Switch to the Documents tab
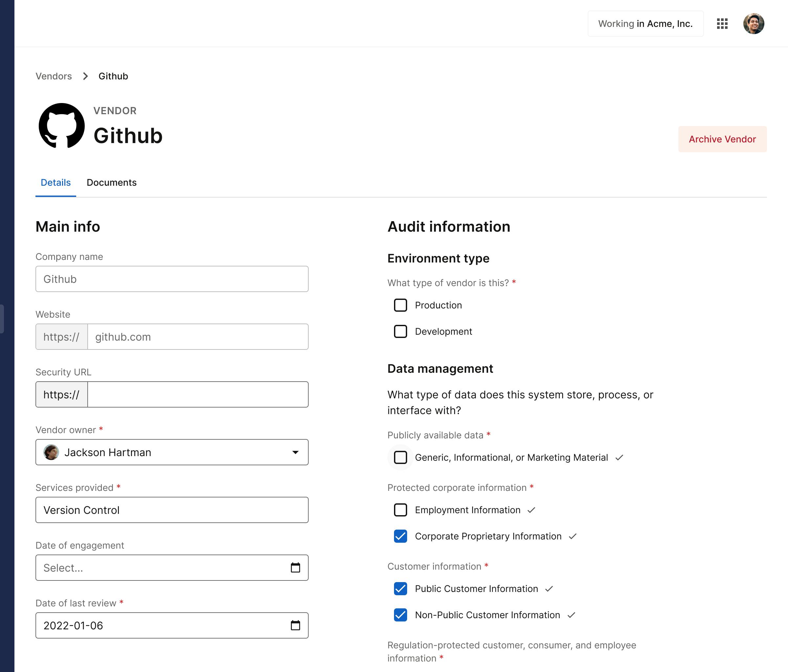The height and width of the screenshot is (672, 788). pyautogui.click(x=111, y=182)
